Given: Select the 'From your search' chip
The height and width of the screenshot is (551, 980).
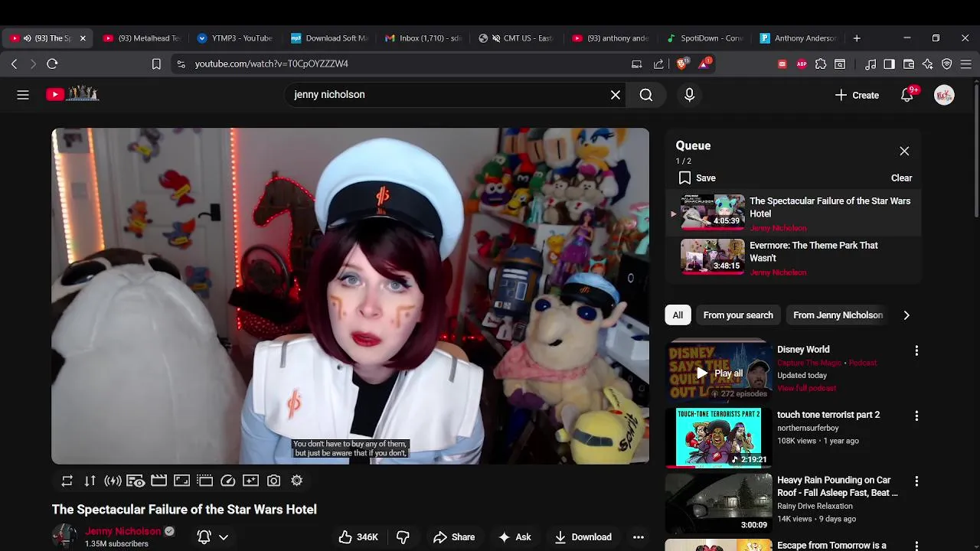Looking at the screenshot, I should pyautogui.click(x=738, y=315).
